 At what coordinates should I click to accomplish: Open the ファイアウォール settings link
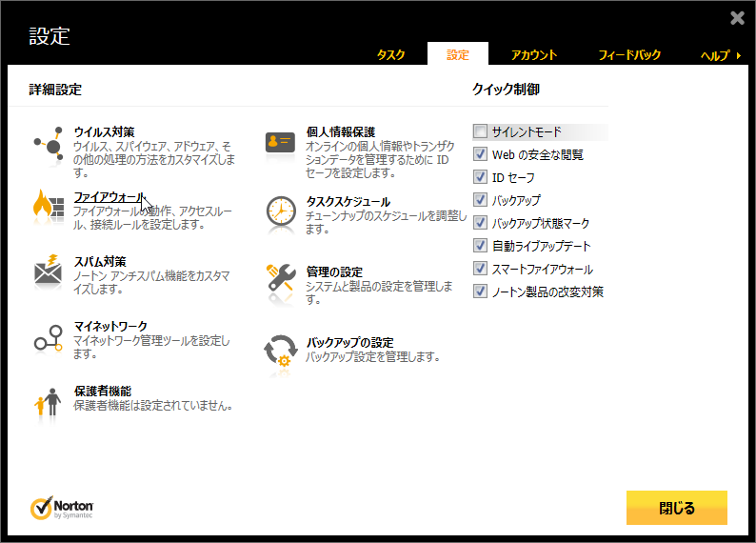point(109,197)
